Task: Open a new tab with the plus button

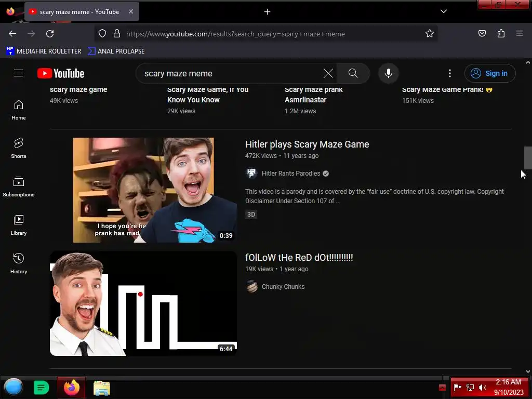Action: (268, 12)
